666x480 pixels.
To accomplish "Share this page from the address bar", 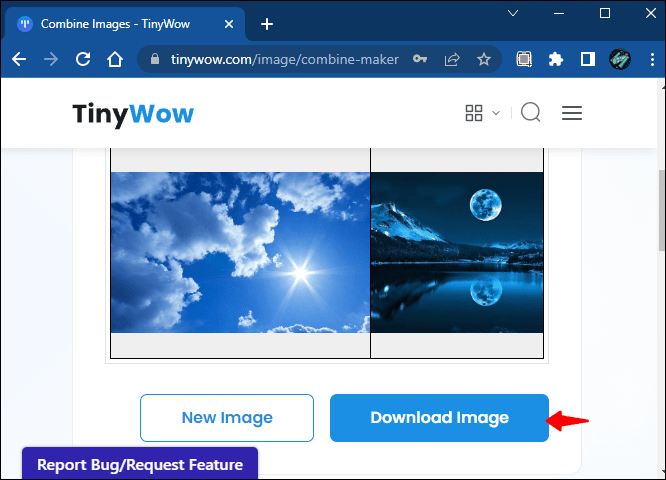I will point(452,59).
